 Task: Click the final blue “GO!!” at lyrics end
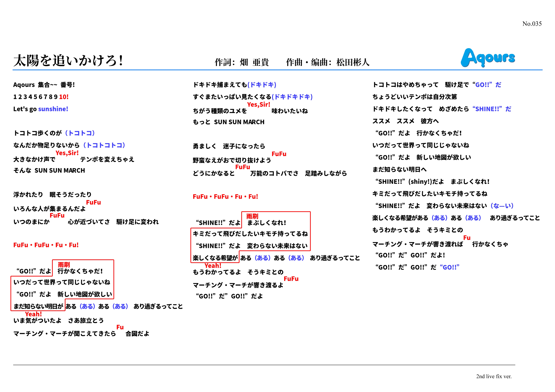pyautogui.click(x=450, y=267)
